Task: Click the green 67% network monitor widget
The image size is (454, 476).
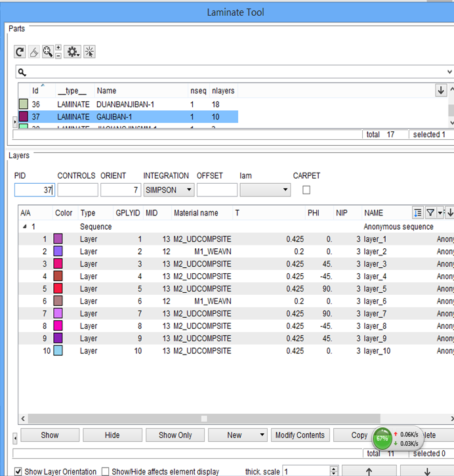Action: pos(382,439)
